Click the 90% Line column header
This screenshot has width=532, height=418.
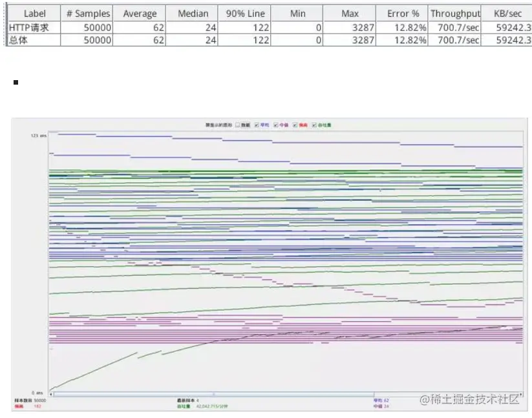pyautogui.click(x=244, y=14)
